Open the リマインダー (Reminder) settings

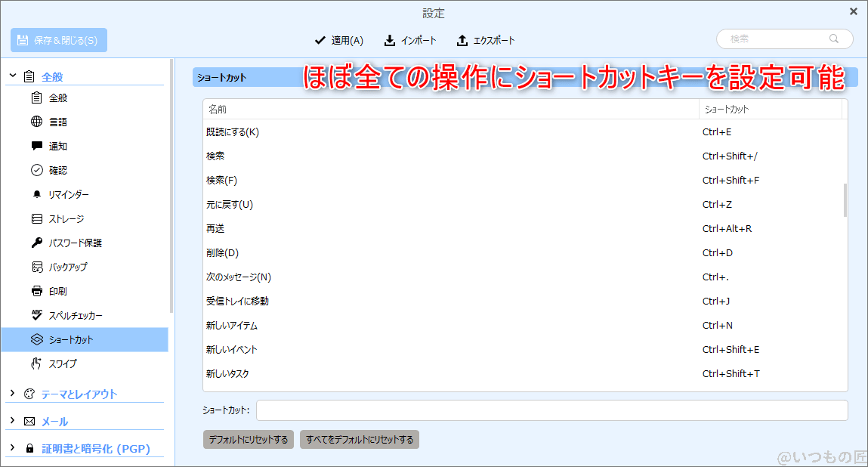(x=68, y=193)
